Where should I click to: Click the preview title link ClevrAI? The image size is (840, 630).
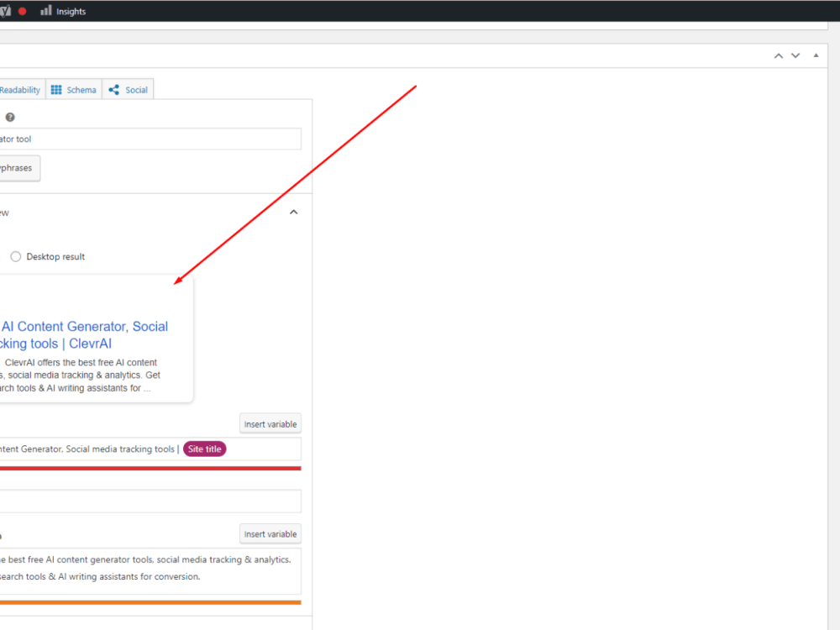pos(84,335)
